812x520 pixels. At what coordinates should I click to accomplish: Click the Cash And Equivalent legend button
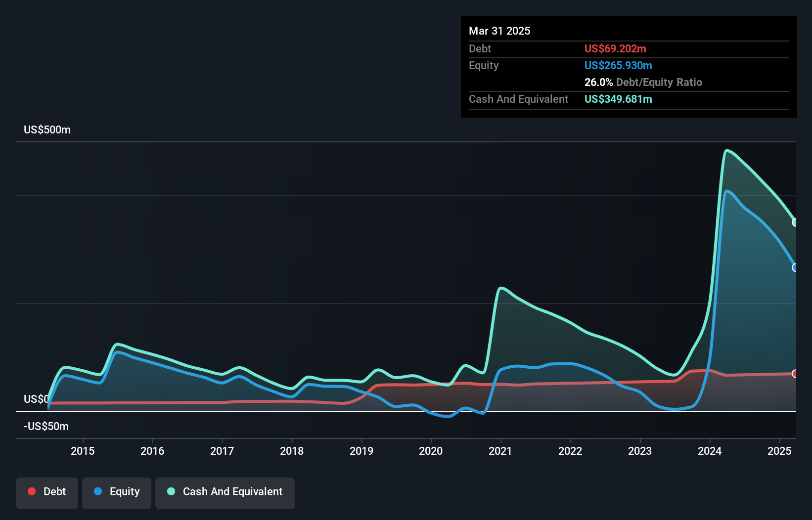tap(225, 492)
